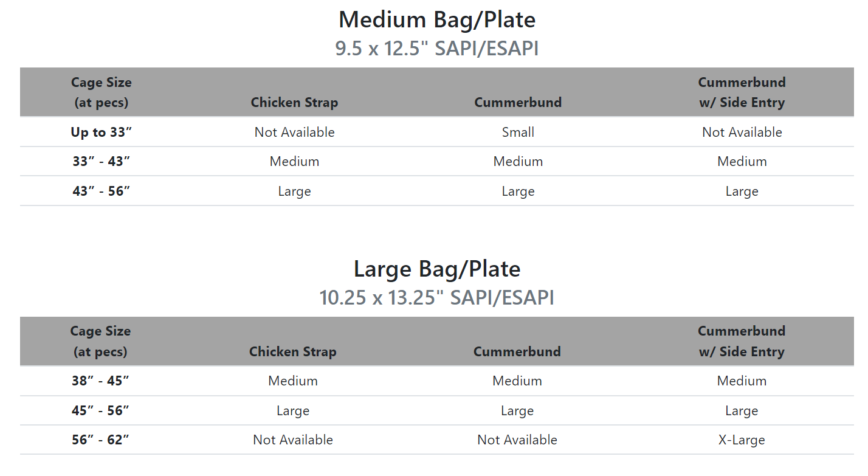Click Chicken Strap column header in Large Bag table
This screenshot has height=476, width=868.
tap(292, 351)
